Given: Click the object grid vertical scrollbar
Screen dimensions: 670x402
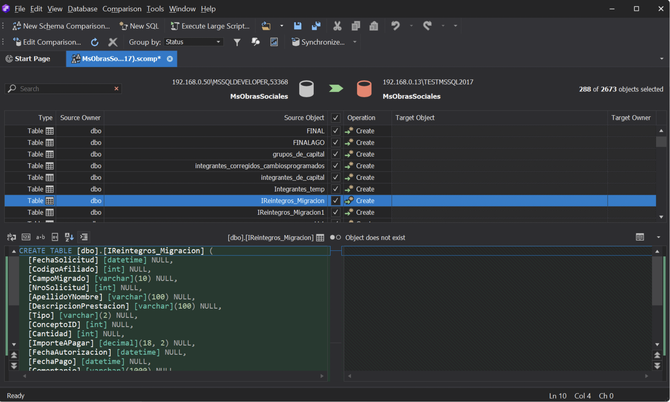Looking at the screenshot, I should tap(661, 170).
